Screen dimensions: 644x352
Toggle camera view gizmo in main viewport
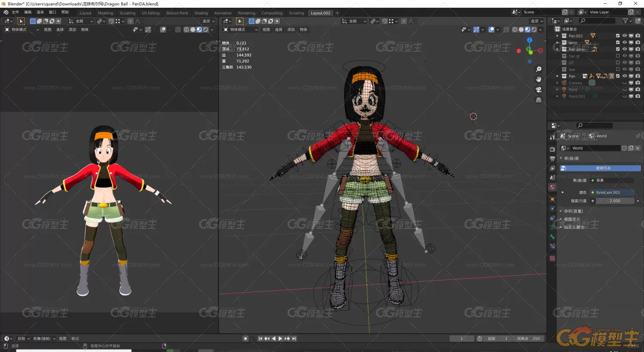(539, 90)
